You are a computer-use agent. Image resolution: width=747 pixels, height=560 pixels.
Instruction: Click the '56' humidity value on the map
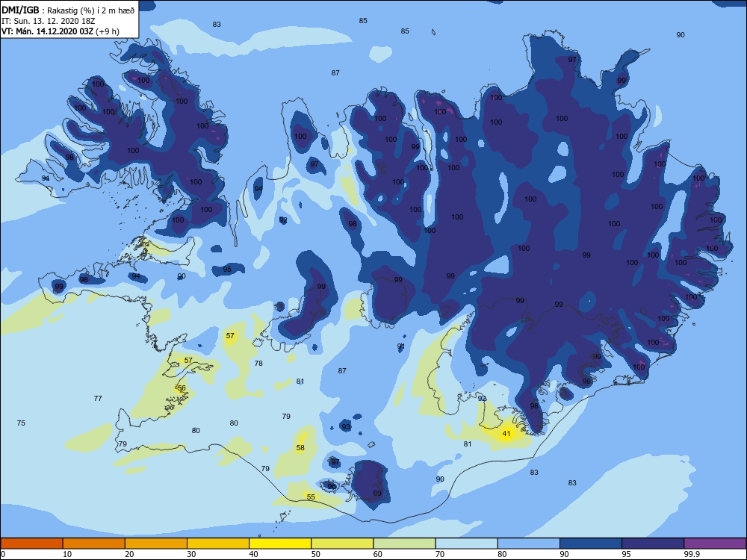pos(182,388)
